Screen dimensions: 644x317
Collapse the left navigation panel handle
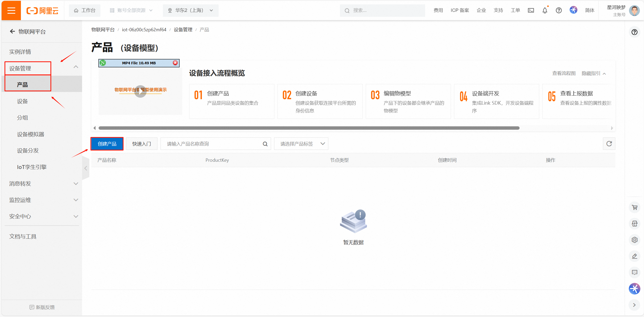tap(86, 168)
